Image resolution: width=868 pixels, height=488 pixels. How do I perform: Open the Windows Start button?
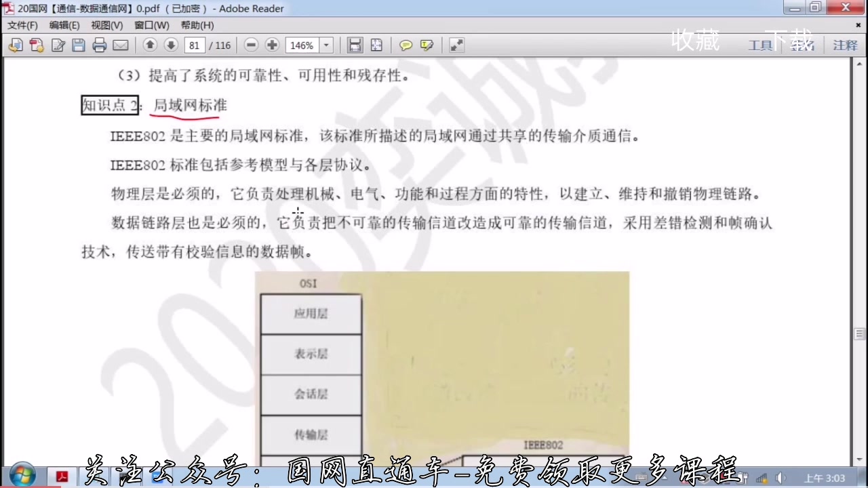(22, 476)
